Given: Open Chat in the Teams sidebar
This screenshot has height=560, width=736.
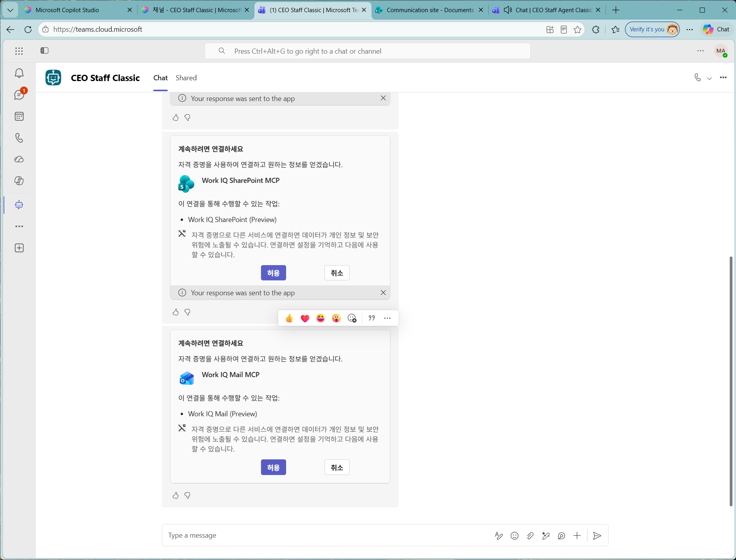Looking at the screenshot, I should pos(19,95).
